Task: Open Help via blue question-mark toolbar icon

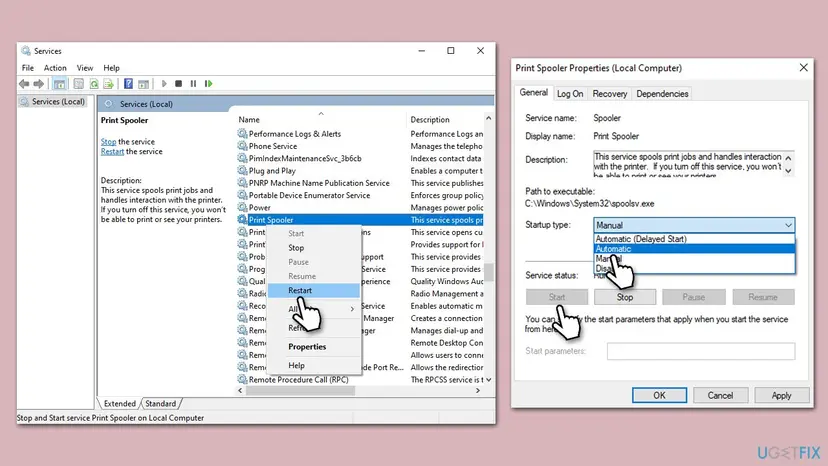Action: (x=128, y=83)
